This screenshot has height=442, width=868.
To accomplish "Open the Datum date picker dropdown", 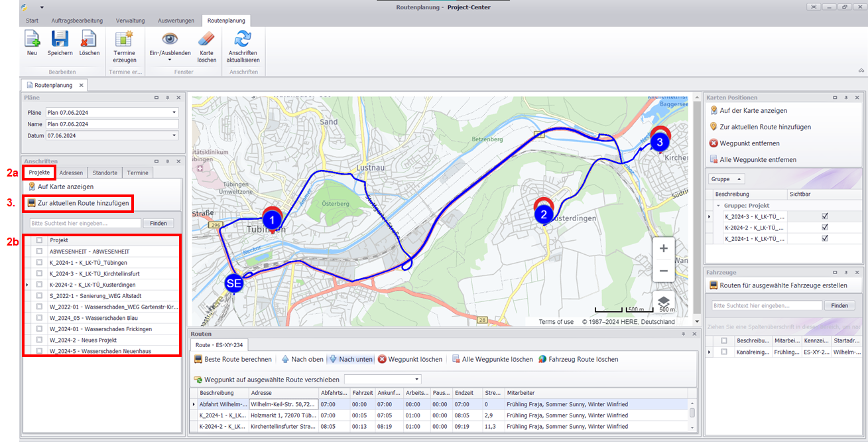I will click(x=174, y=135).
